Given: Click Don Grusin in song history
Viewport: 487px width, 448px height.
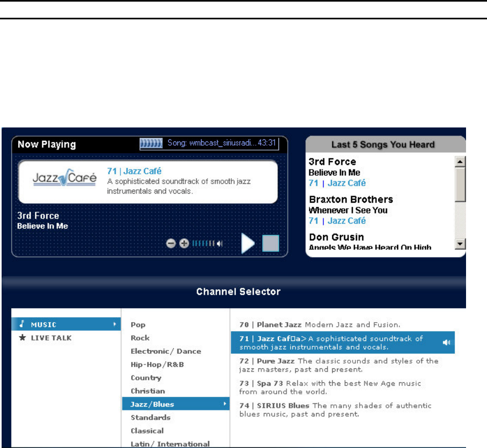Looking at the screenshot, I should coord(336,237).
